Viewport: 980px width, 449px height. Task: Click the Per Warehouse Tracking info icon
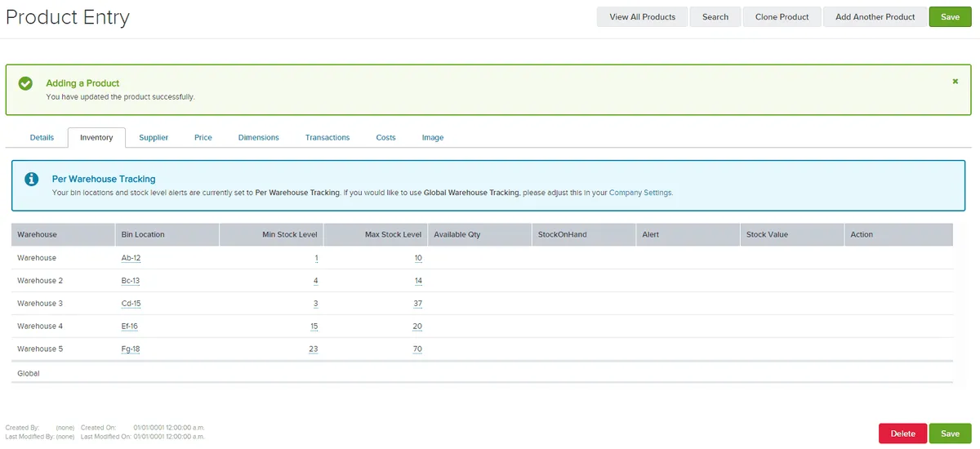(x=31, y=179)
